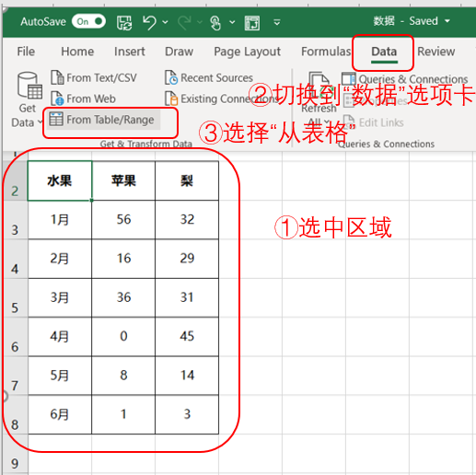
Task: Select header cell 苹果
Action: 123,180
